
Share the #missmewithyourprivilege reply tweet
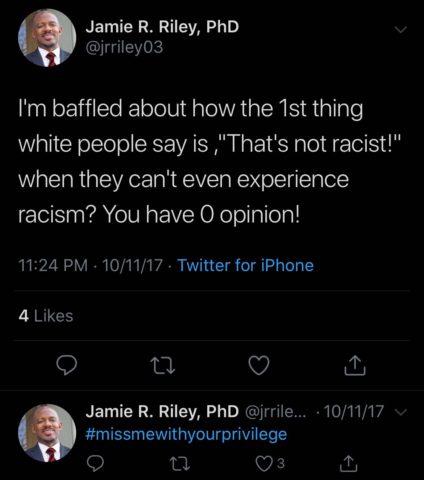349,464
